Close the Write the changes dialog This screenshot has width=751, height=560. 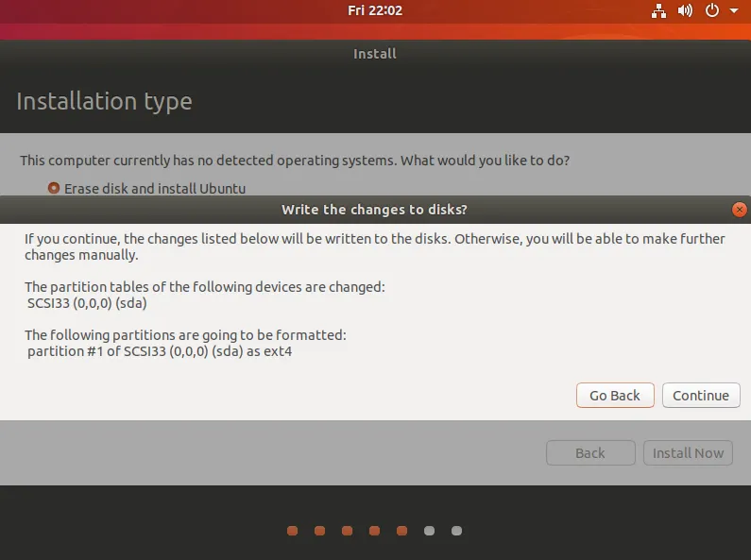pyautogui.click(x=739, y=210)
